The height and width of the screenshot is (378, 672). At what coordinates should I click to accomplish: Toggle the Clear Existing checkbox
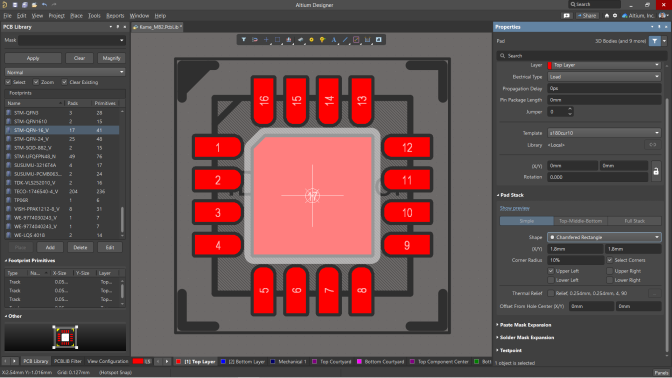[64, 82]
